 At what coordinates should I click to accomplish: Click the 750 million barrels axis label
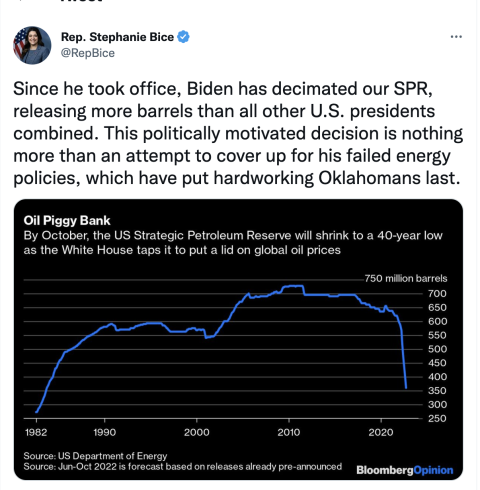(x=406, y=278)
